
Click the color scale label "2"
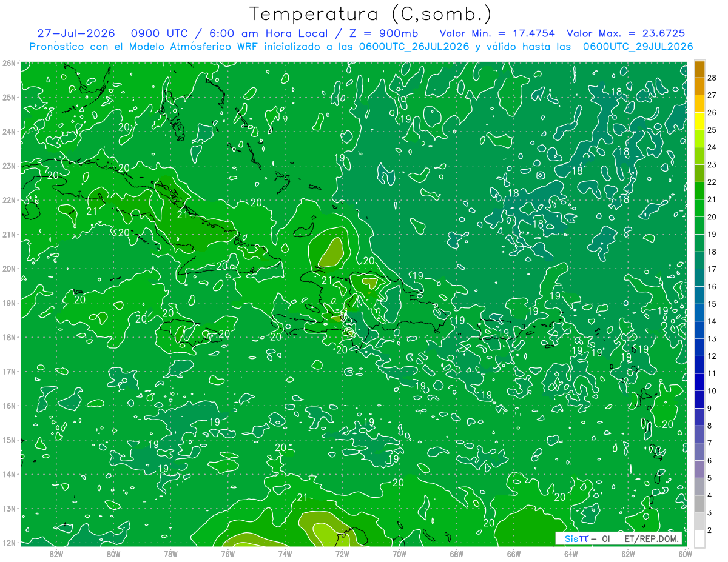[x=710, y=530]
